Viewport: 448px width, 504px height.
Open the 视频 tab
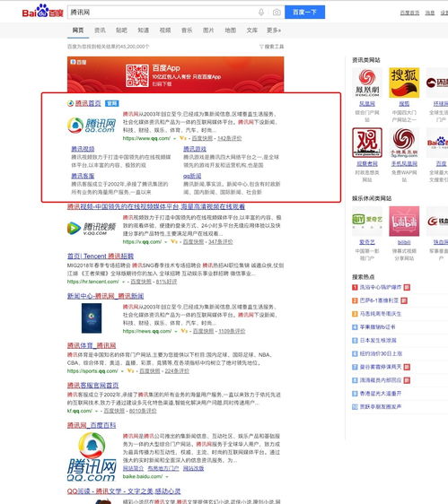[165, 30]
